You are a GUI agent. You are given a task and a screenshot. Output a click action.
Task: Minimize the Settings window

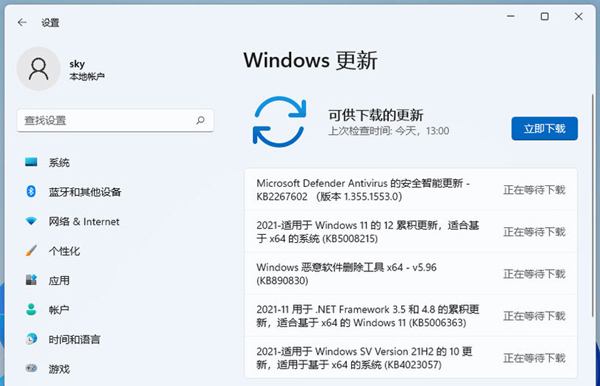tap(510, 16)
